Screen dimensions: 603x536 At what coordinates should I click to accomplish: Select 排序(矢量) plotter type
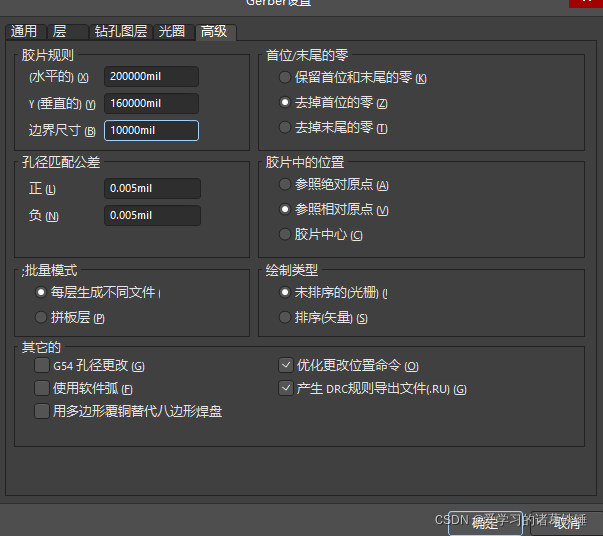(287, 317)
